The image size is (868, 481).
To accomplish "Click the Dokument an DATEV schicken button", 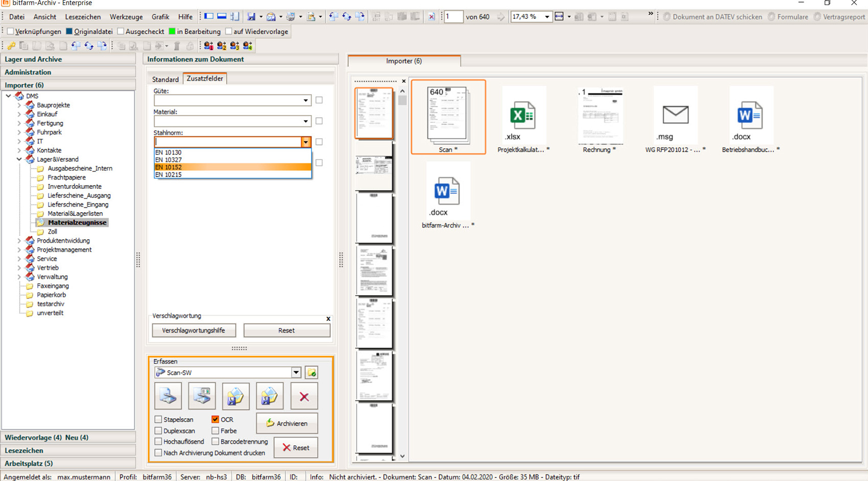I will 712,17.
